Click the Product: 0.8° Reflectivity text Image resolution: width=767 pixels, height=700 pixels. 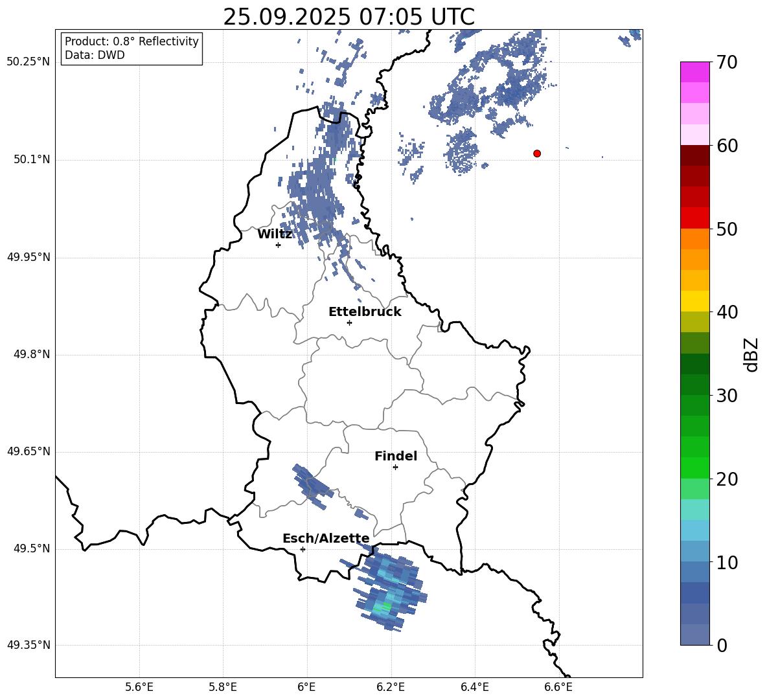132,41
